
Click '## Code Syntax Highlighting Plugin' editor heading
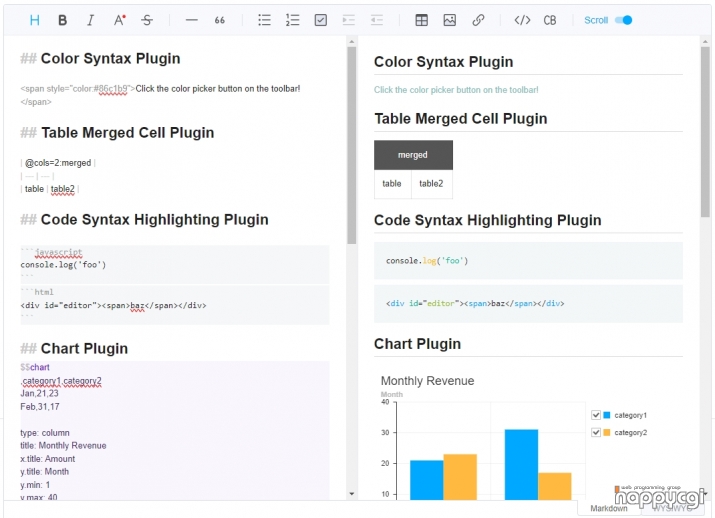click(x=144, y=219)
